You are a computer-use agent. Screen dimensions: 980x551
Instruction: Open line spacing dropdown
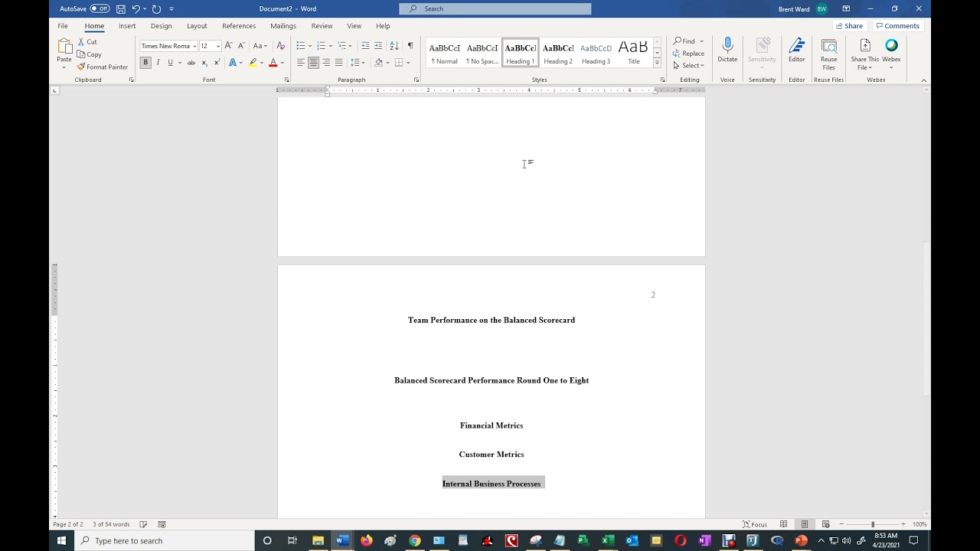[x=357, y=63]
